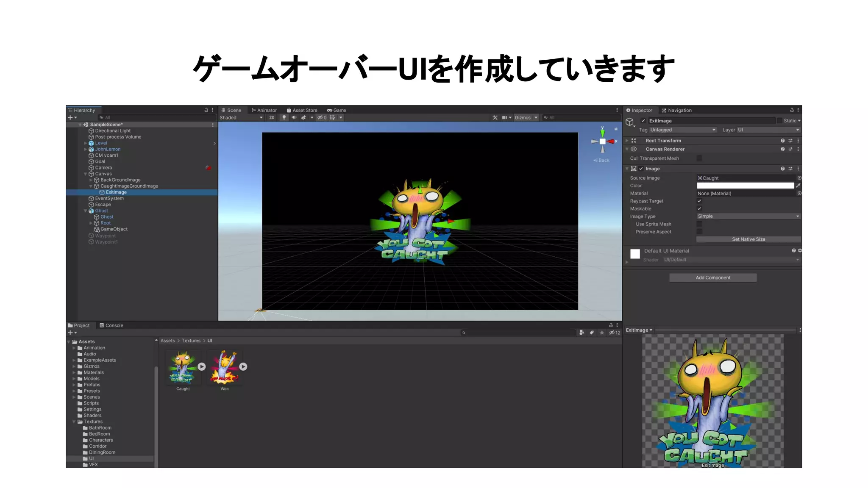Open the Navigation tab
This screenshot has height=488, width=868.
[676, 110]
